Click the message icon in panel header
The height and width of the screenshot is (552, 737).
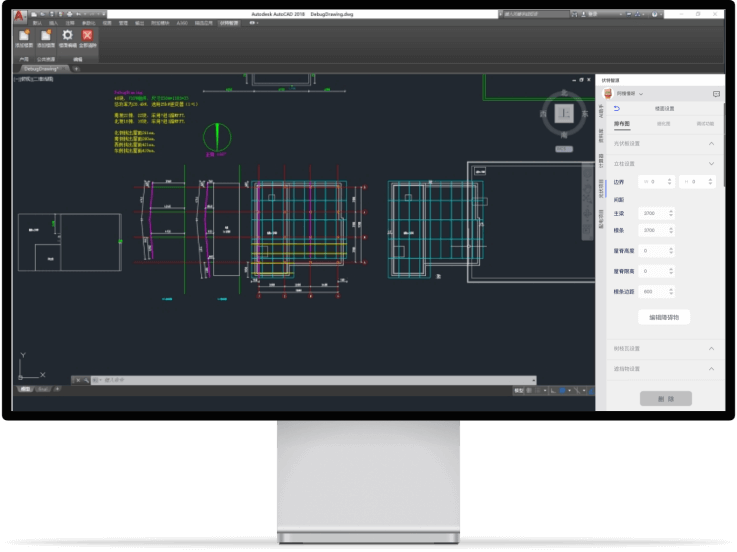[716, 94]
